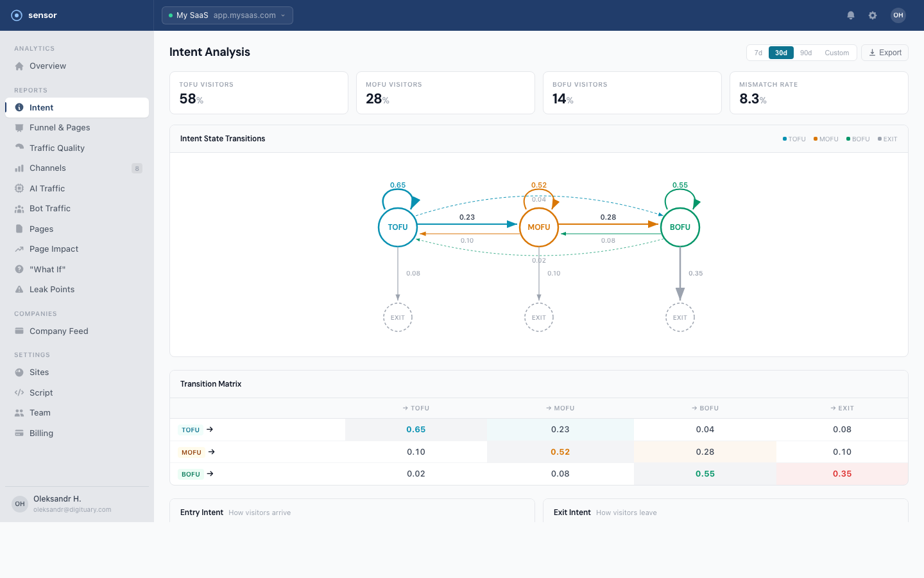Expand the TOFU row in Transition Matrix

click(210, 430)
